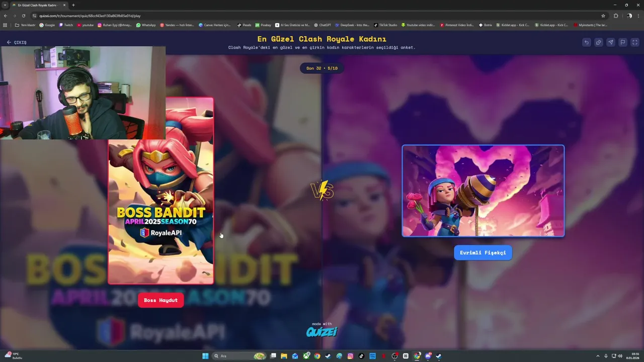Click the flag report icon
The image size is (644, 362).
pos(622,42)
